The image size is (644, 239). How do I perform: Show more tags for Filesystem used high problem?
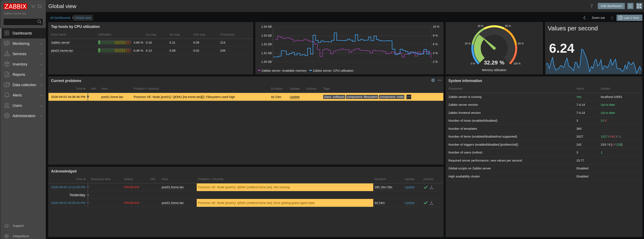click(409, 97)
